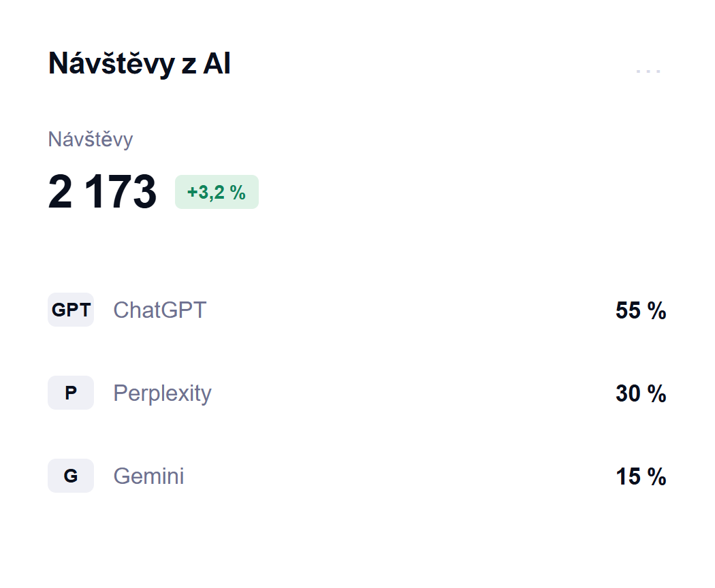Click the percent sign in growth badge
The height and width of the screenshot is (588, 715).
[238, 193]
